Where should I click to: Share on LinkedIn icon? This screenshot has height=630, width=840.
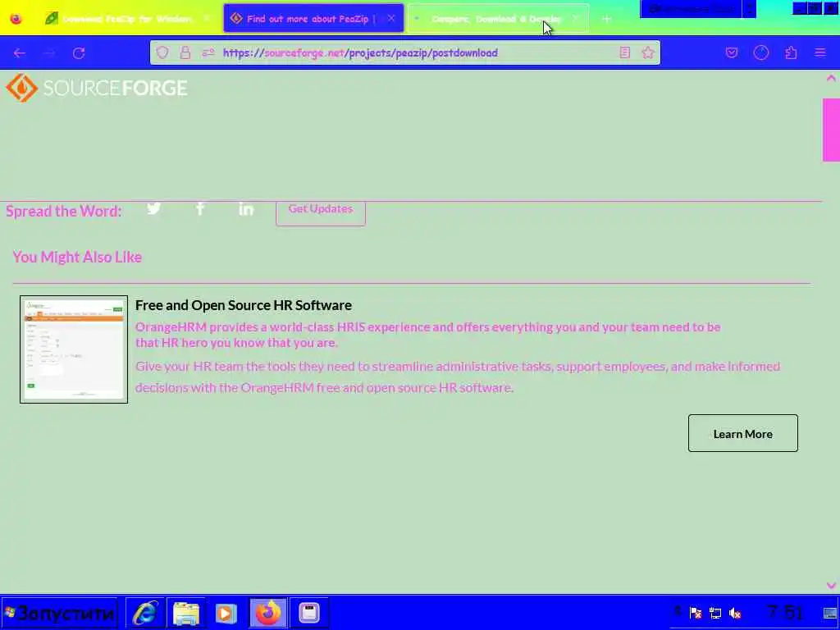click(x=246, y=208)
